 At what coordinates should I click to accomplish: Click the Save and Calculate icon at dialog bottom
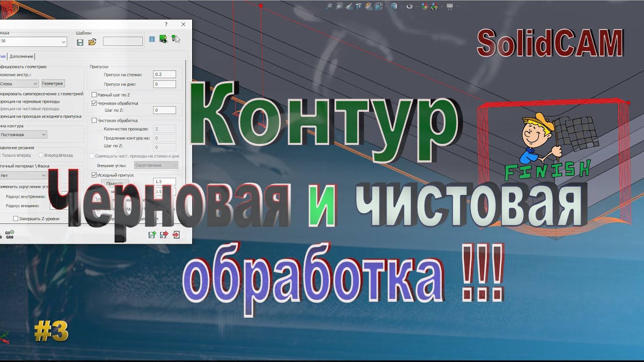tap(152, 235)
